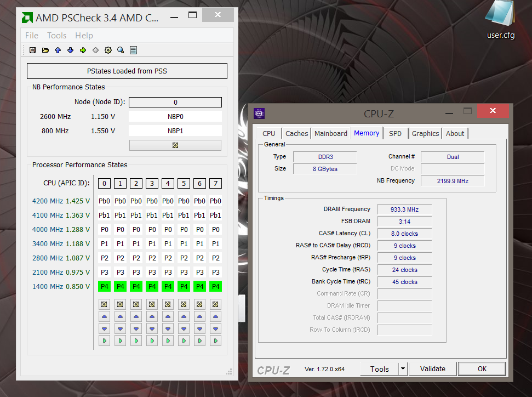This screenshot has width=532, height=397.
Task: Select the Pb0 state for CPU 0
Action: click(x=104, y=201)
